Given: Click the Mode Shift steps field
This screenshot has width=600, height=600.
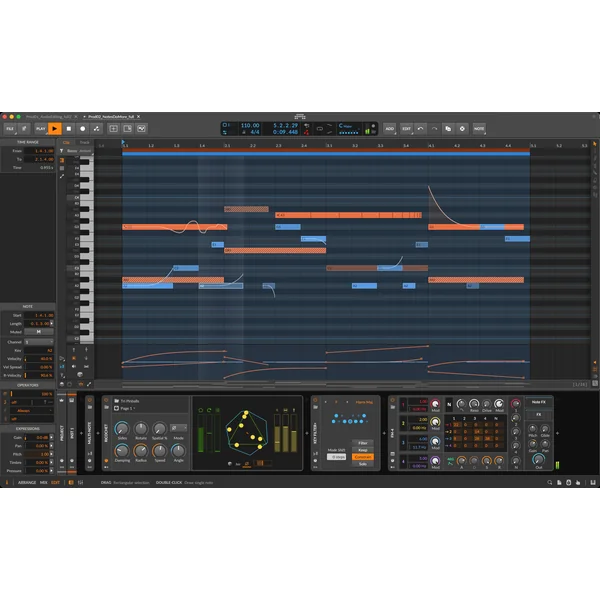Looking at the screenshot, I should pos(337,457).
